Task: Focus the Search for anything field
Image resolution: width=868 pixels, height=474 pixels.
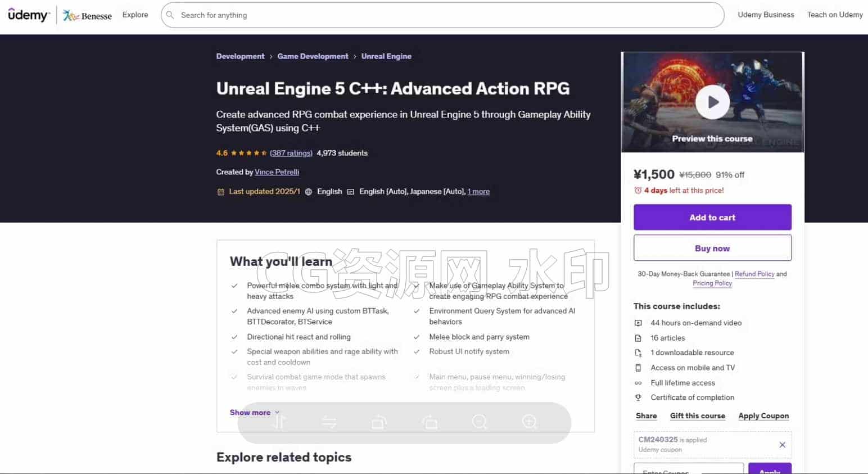Action: coord(442,15)
